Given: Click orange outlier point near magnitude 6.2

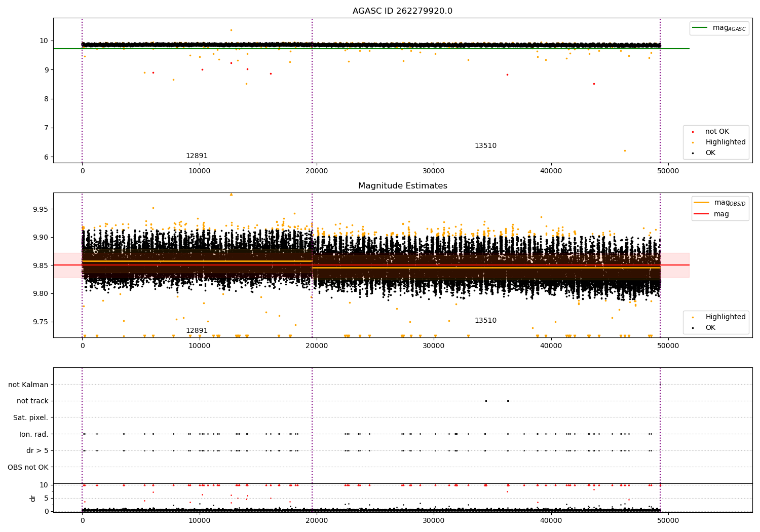Looking at the screenshot, I should pyautogui.click(x=625, y=150).
